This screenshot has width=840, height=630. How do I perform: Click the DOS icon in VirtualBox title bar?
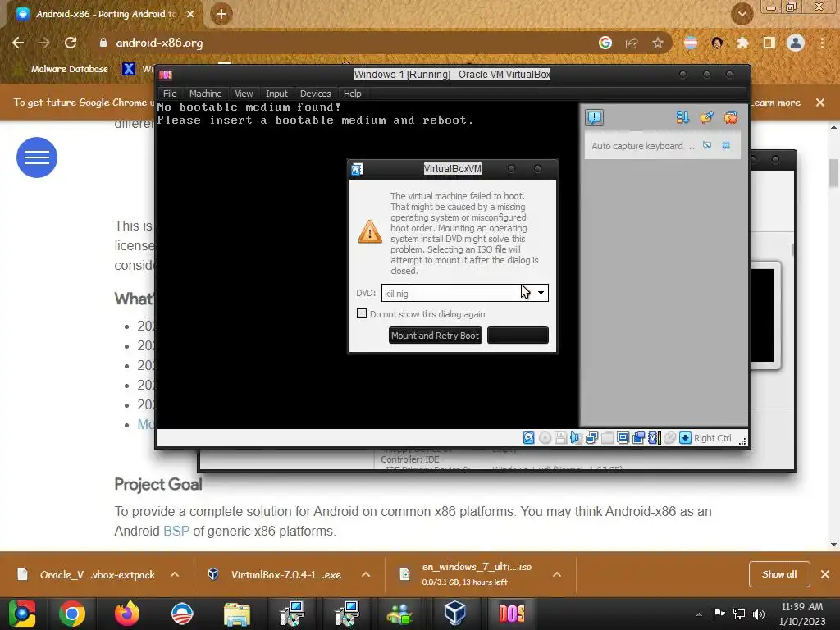[166, 75]
